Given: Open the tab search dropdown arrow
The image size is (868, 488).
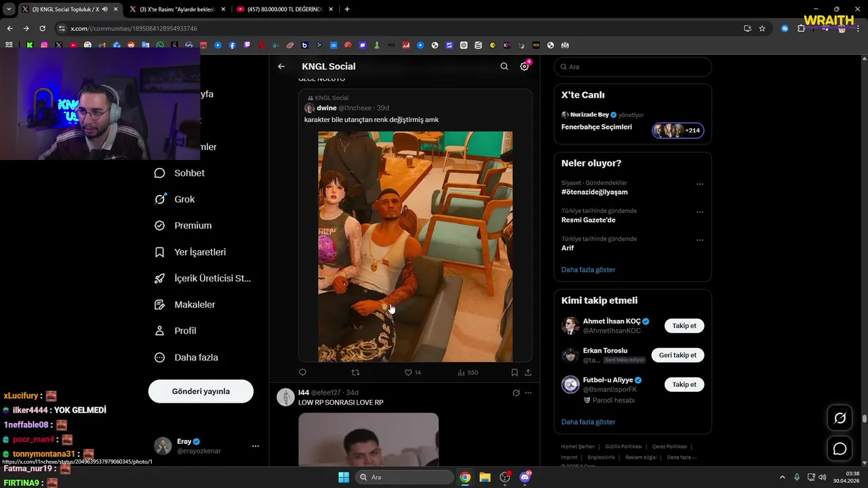Looking at the screenshot, I should [9, 9].
